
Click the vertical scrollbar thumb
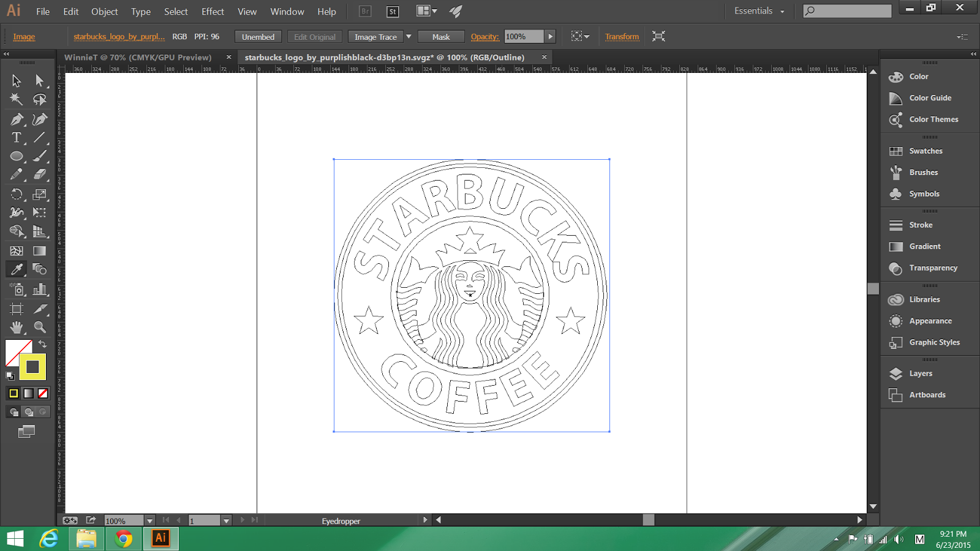(873, 288)
